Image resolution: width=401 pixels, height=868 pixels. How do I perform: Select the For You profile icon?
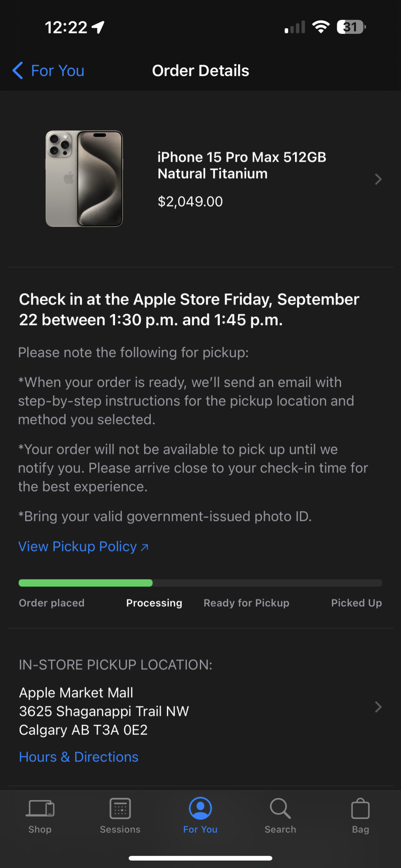click(200, 809)
